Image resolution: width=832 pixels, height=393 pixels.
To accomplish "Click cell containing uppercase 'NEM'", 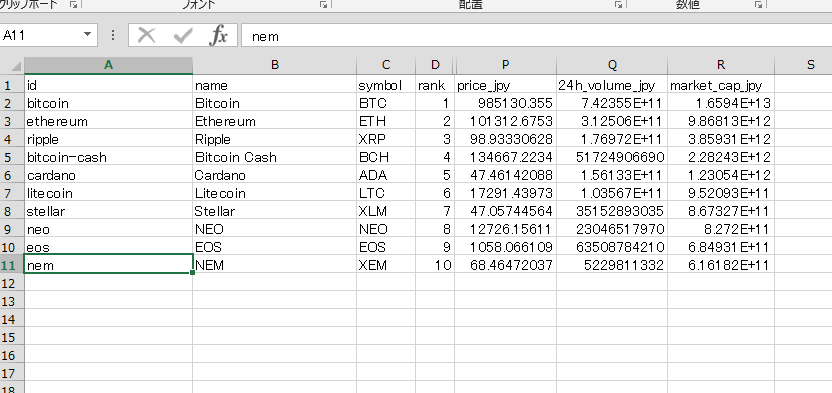I will point(274,265).
